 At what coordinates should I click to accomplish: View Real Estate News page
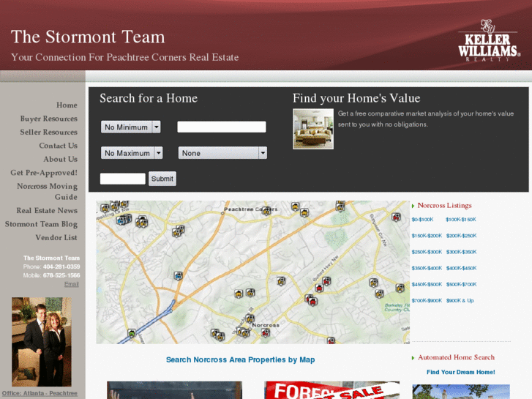click(x=47, y=211)
